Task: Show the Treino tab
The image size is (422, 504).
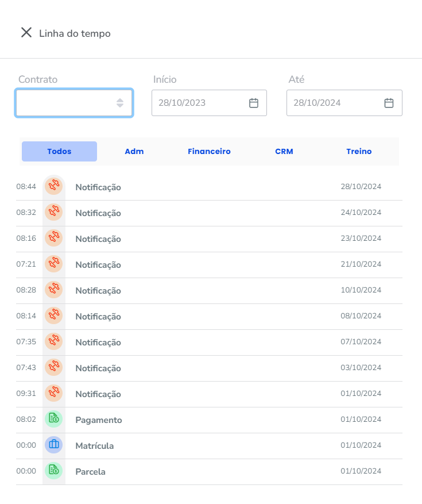Action: 359,151
